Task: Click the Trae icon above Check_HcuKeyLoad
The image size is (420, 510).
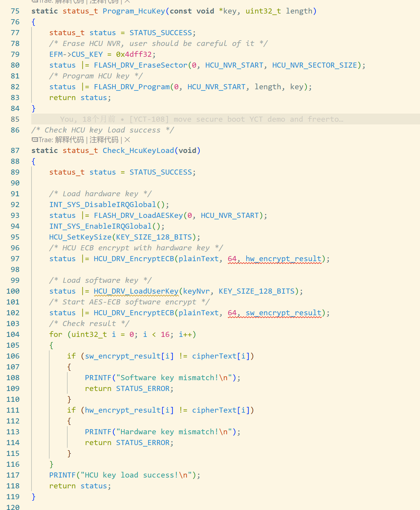Action: [35, 140]
